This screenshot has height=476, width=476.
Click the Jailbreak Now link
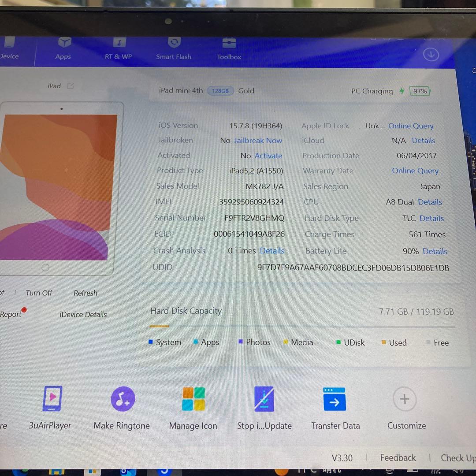click(258, 140)
